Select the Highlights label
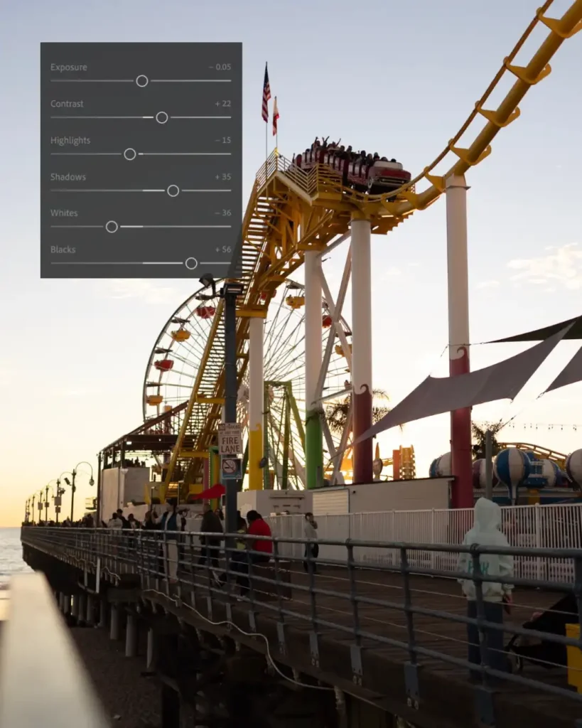This screenshot has height=728, width=582. point(70,141)
